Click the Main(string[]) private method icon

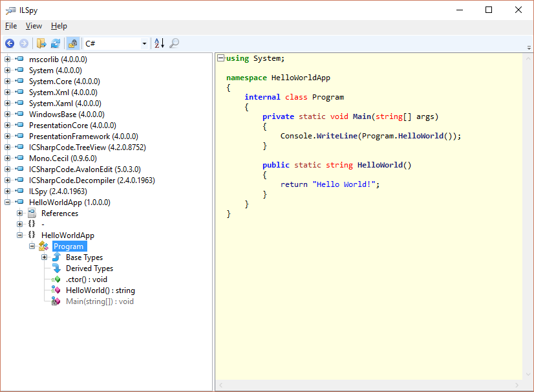click(56, 301)
